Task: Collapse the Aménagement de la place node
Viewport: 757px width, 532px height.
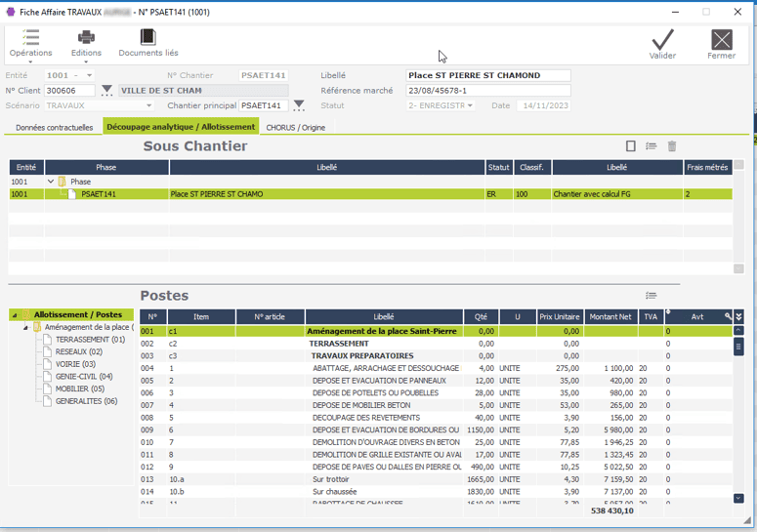Action: coord(27,328)
